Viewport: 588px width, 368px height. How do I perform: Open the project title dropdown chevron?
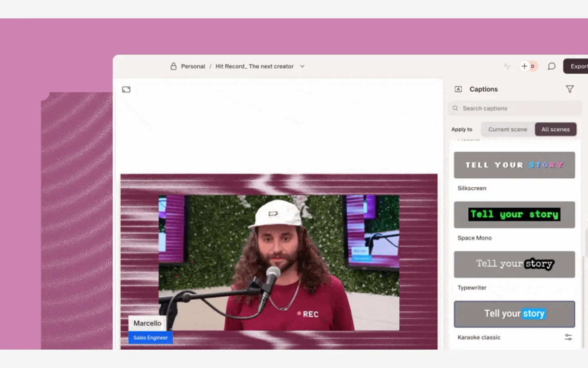[x=302, y=66]
